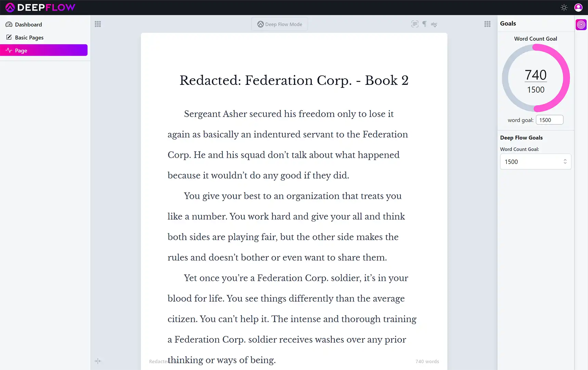Enable Deep Flow Mode

[x=279, y=24]
